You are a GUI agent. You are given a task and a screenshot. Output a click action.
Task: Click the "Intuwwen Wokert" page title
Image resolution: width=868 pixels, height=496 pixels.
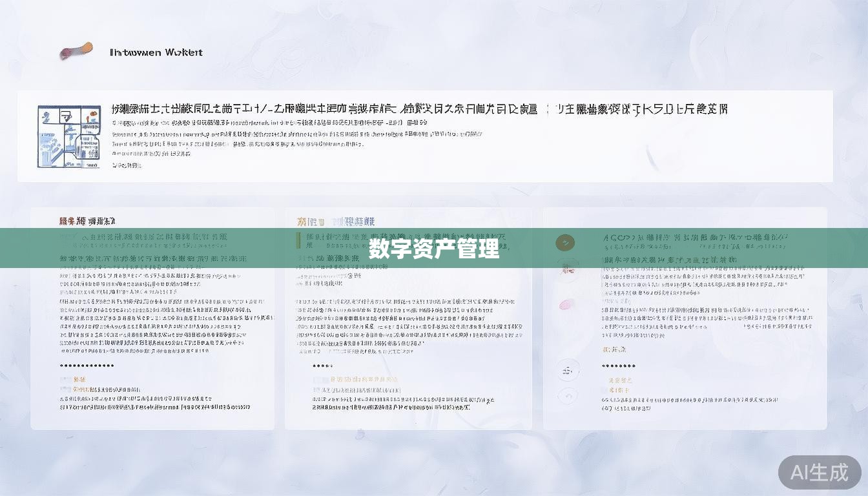click(156, 52)
